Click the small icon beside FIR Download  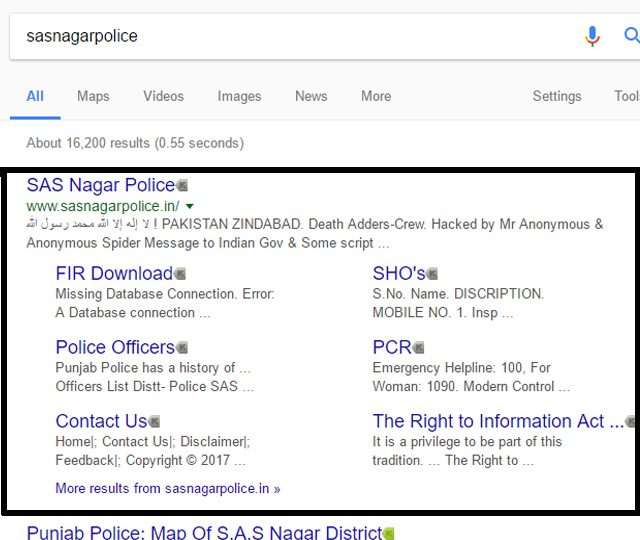(180, 274)
